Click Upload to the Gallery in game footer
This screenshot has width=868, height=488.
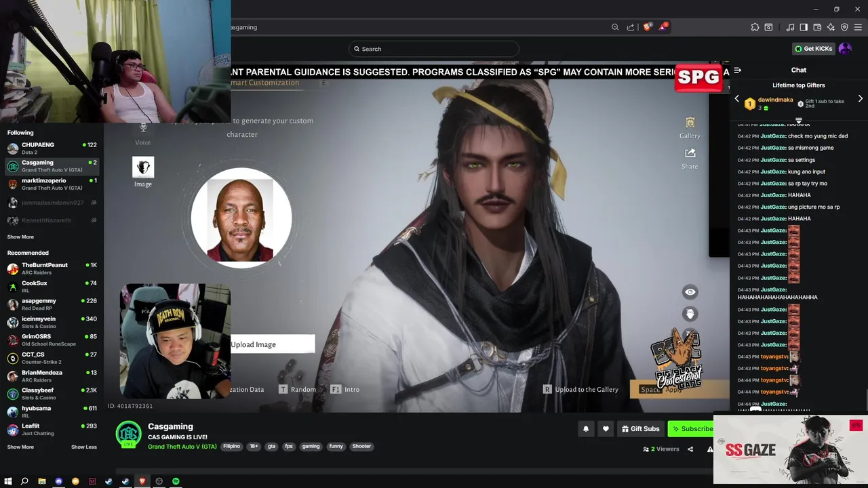(x=581, y=390)
